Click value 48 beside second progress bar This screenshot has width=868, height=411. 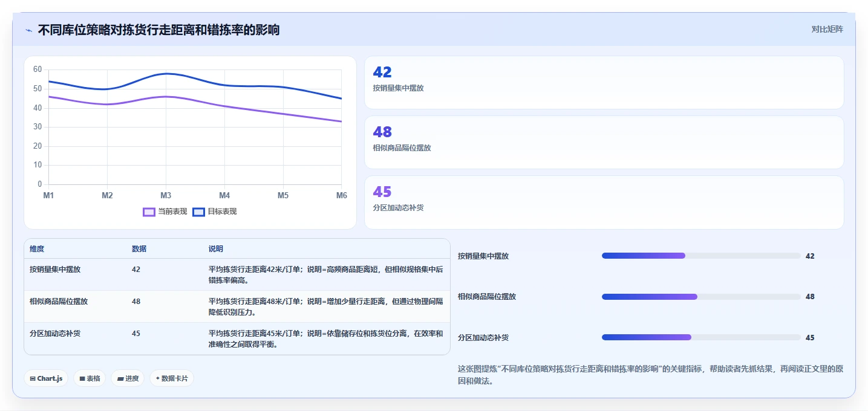[810, 296]
